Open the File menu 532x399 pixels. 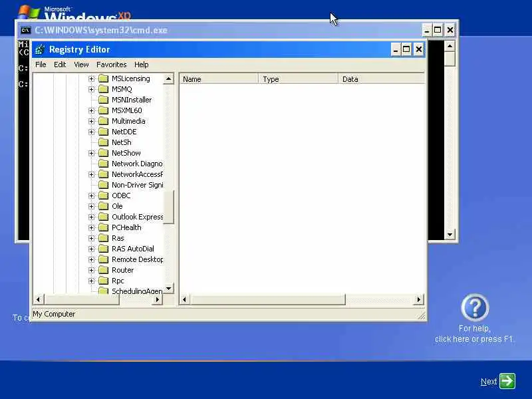pos(41,65)
